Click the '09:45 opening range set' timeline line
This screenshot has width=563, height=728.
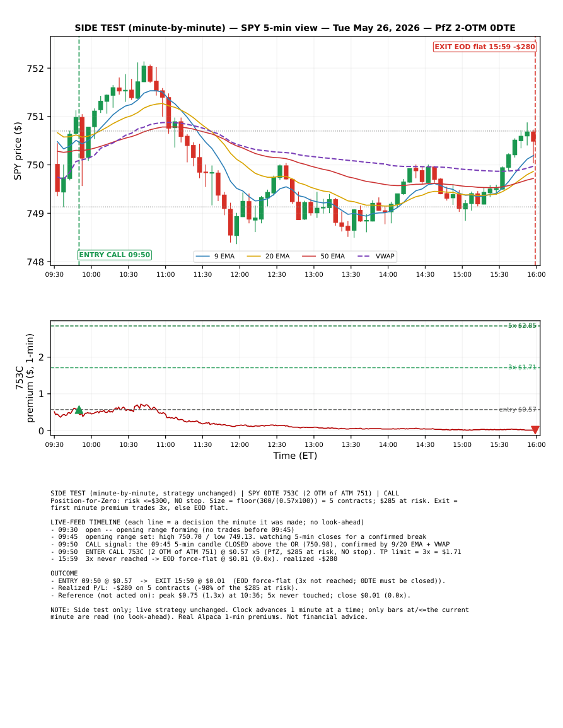tap(238, 537)
